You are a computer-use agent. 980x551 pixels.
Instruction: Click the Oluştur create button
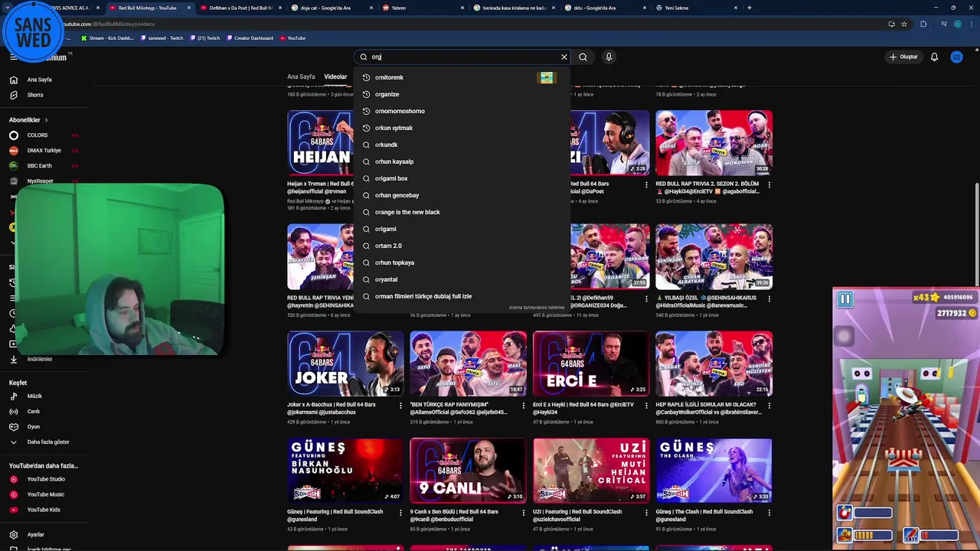pos(903,57)
